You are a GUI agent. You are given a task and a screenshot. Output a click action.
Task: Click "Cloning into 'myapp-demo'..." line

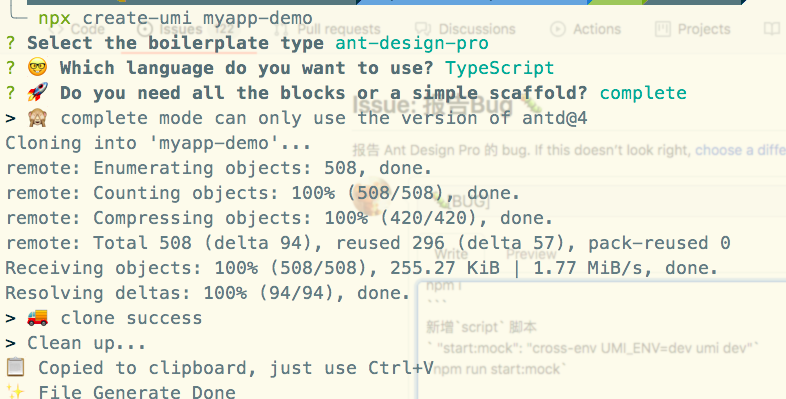point(158,143)
